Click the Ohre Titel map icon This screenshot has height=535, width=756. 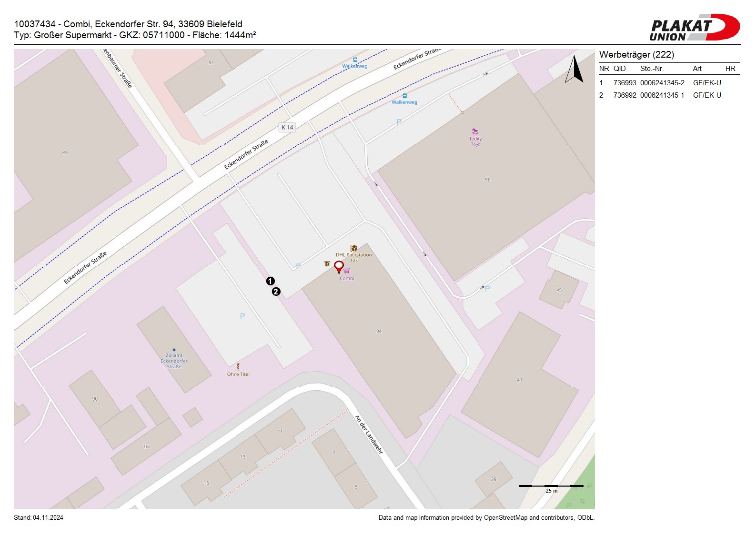click(238, 367)
